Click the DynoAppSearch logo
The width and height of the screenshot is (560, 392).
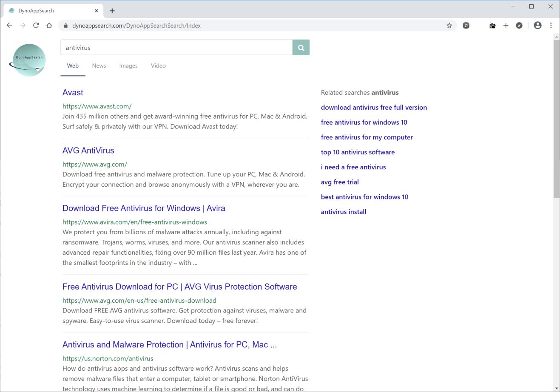pyautogui.click(x=28, y=60)
